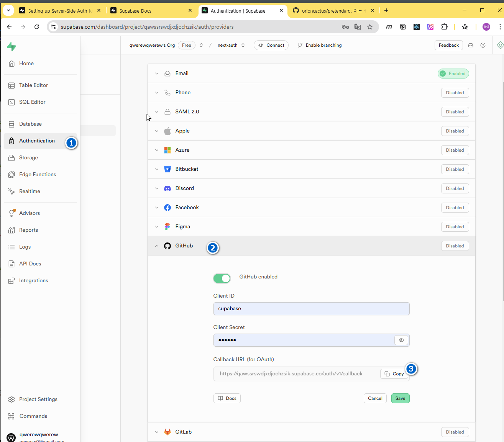The height and width of the screenshot is (442, 504).
Task: Open the inbox notifications icon
Action: (x=471, y=45)
